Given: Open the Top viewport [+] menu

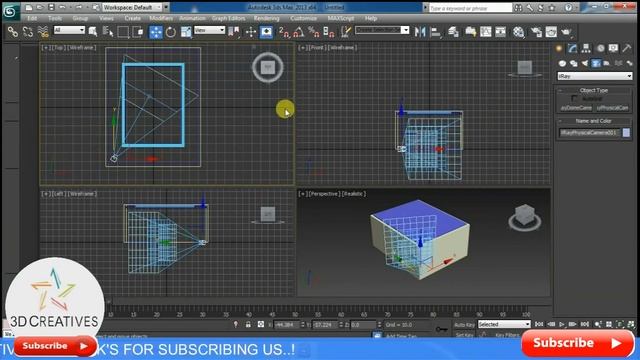Looking at the screenshot, I should point(45,48).
